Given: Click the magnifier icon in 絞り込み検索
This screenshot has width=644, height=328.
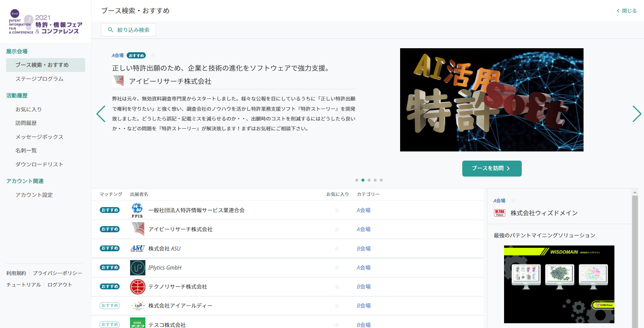Looking at the screenshot, I should point(110,30).
